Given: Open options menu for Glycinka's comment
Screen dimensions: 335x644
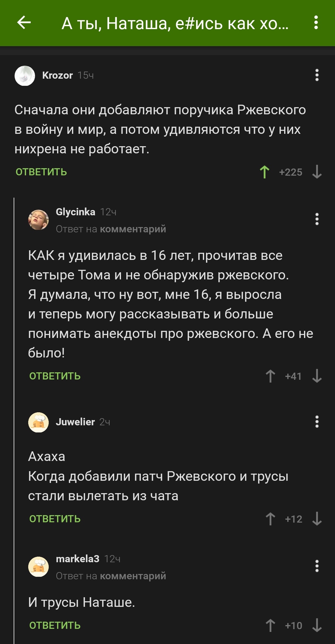Looking at the screenshot, I should click(317, 219).
